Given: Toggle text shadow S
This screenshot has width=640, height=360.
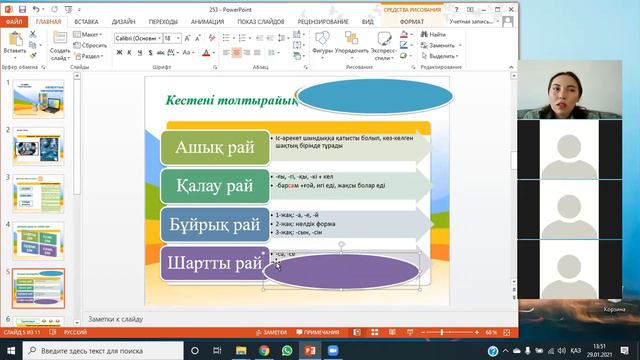Looking at the screenshot, I should click(150, 53).
